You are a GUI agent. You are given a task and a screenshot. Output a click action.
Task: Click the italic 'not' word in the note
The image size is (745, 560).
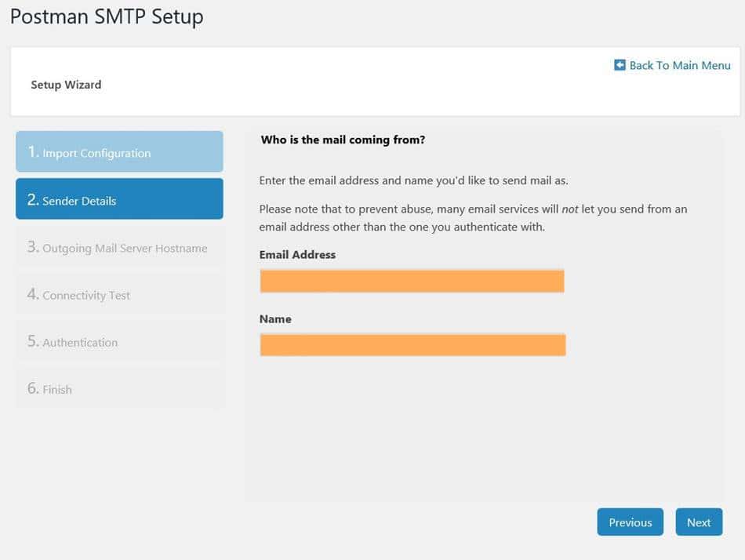pos(570,209)
